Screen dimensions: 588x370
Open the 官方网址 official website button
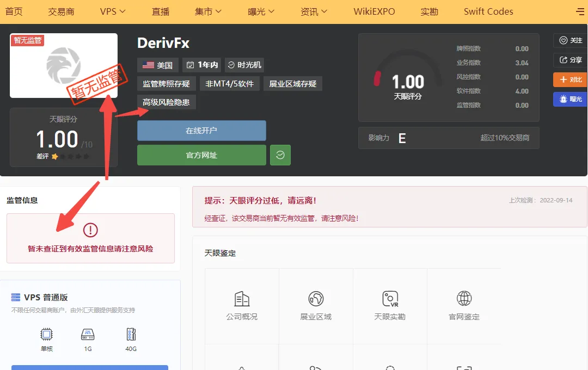point(201,155)
